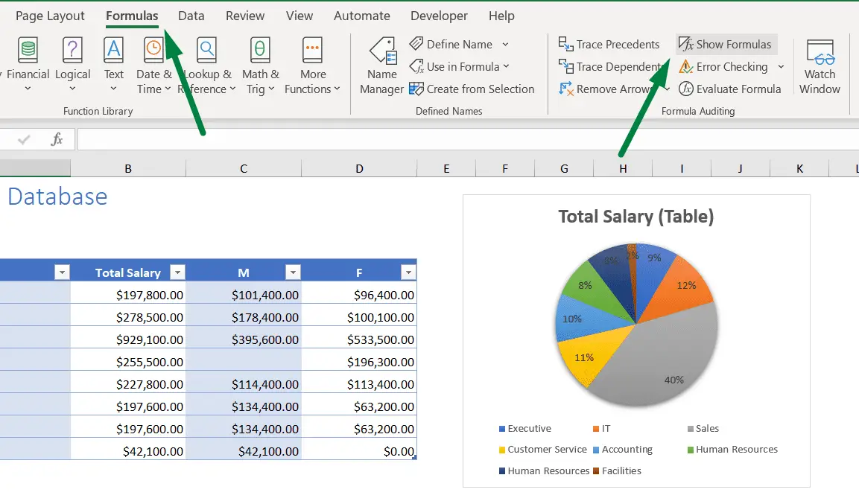The width and height of the screenshot is (859, 504).
Task: Switch to the Data tab
Action: tap(191, 16)
